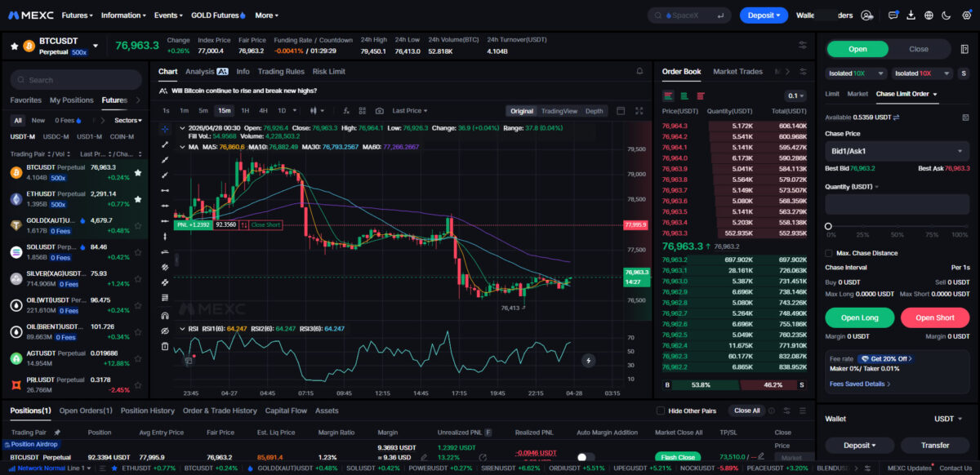980x475 pixels.
Task: Open the Trading Rules tab
Action: click(x=280, y=72)
